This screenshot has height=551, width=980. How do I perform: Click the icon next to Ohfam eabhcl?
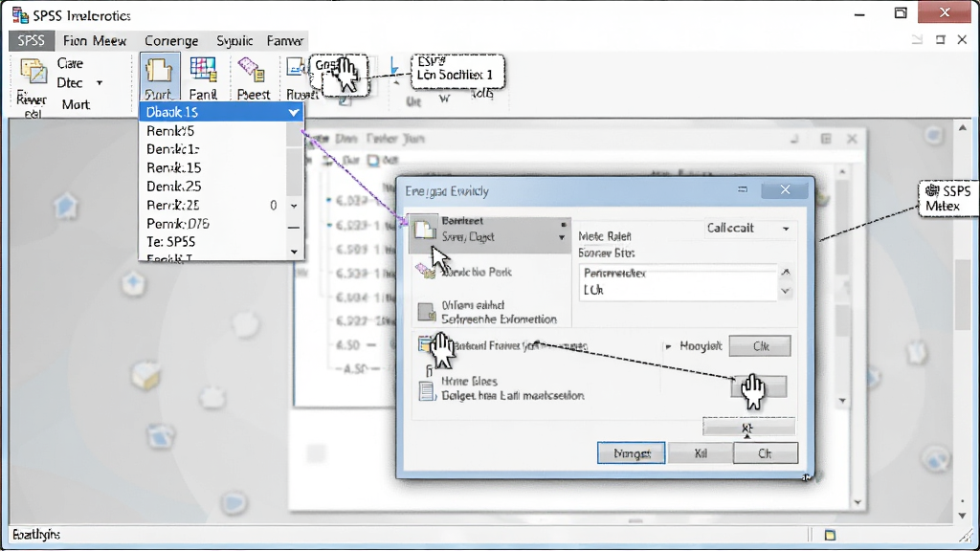(x=427, y=311)
